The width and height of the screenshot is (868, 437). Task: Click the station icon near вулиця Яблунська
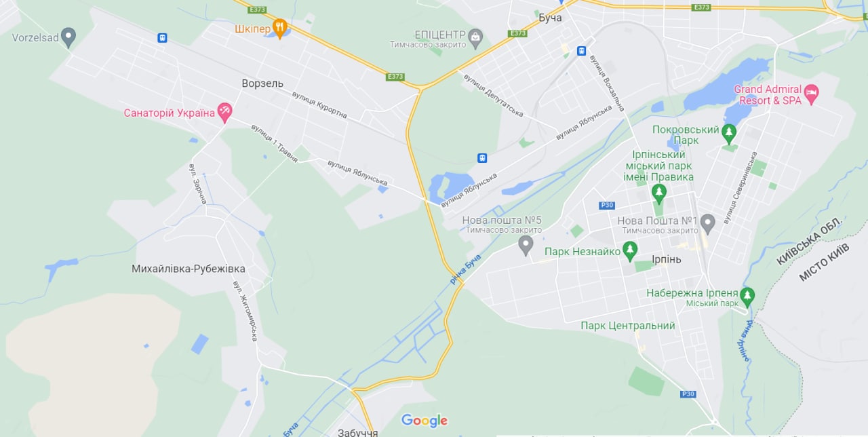(x=482, y=158)
